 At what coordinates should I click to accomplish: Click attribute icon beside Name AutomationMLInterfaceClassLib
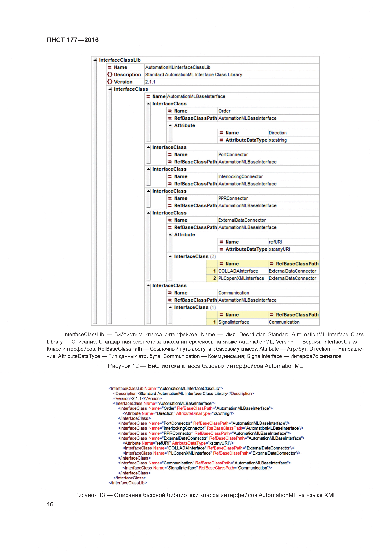[110, 67]
